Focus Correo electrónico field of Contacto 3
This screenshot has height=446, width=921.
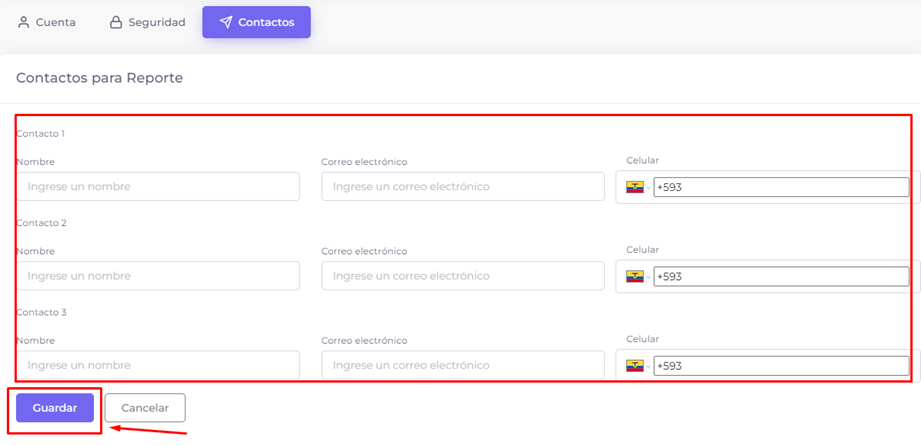pos(463,365)
